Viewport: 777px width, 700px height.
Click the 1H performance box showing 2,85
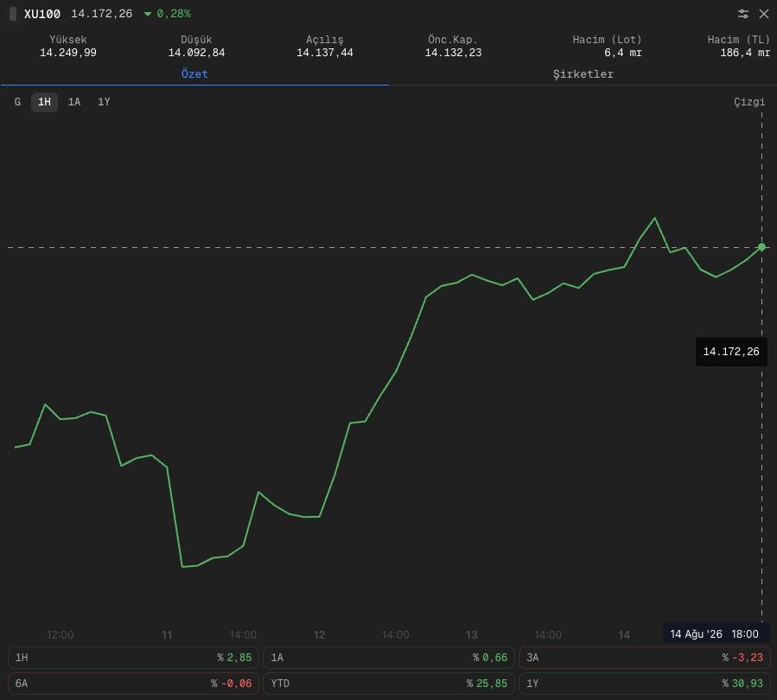click(133, 658)
